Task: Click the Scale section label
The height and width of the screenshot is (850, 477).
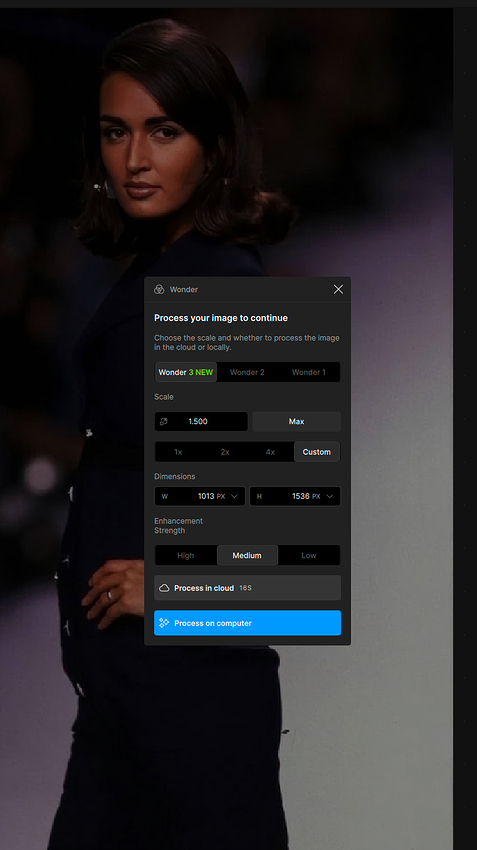Action: pyautogui.click(x=164, y=397)
